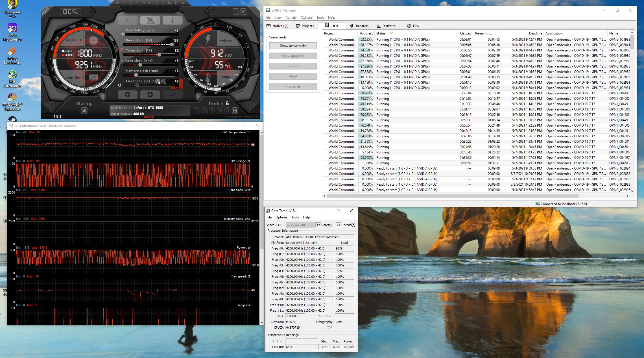Click the fan settings gear beside Fan Speed
The image size is (644, 358).
click(x=120, y=85)
